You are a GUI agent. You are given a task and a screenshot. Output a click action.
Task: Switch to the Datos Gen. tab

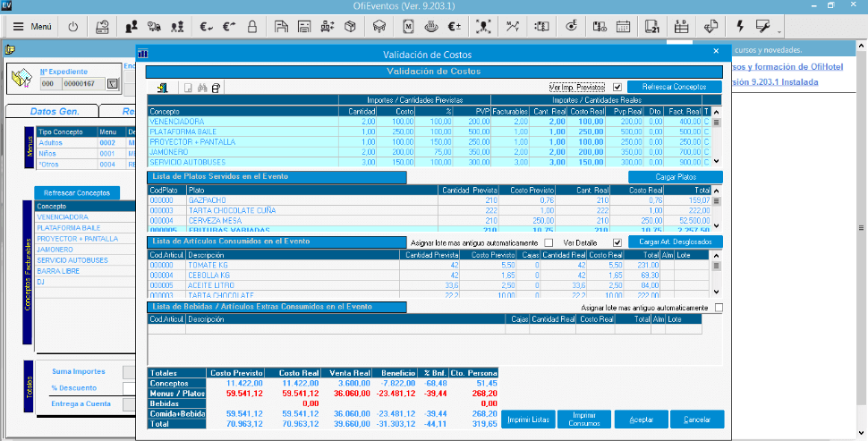coord(55,112)
